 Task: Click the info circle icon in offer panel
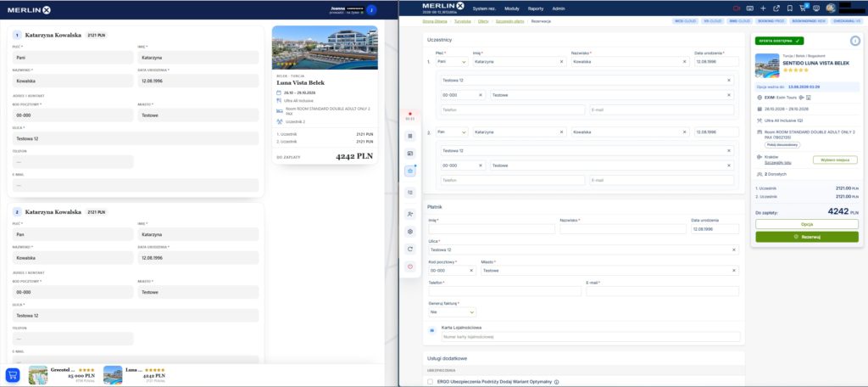pyautogui.click(x=854, y=41)
